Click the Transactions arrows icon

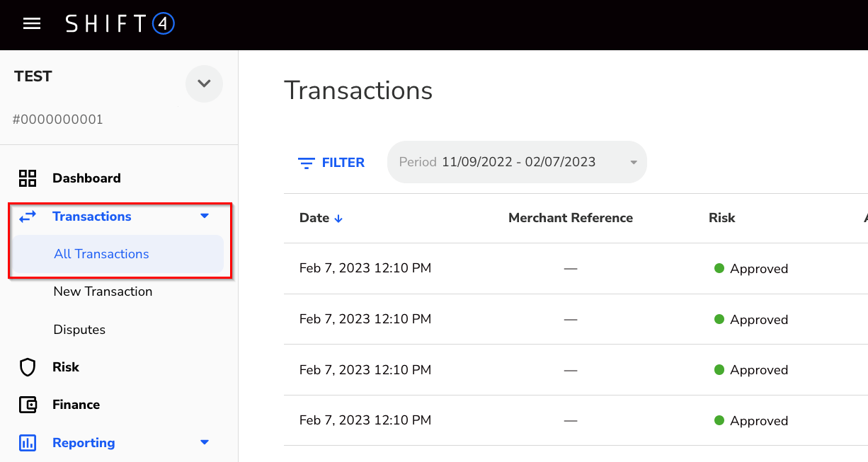point(28,216)
